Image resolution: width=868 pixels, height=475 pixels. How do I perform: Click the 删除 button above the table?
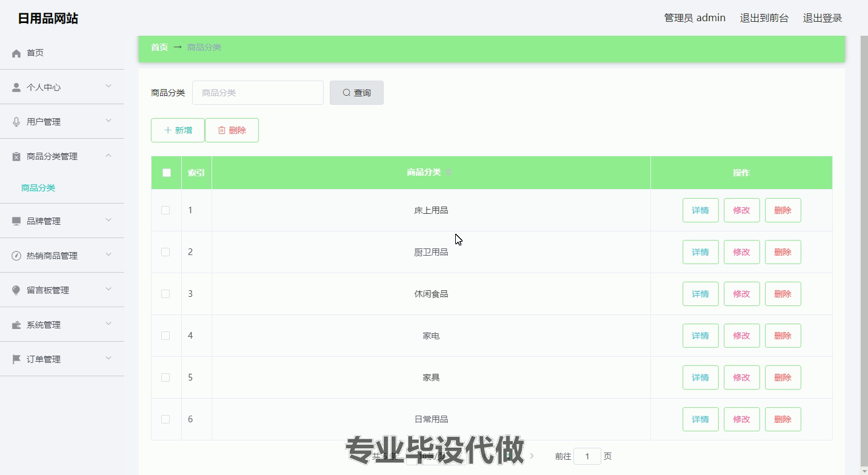[x=232, y=130]
